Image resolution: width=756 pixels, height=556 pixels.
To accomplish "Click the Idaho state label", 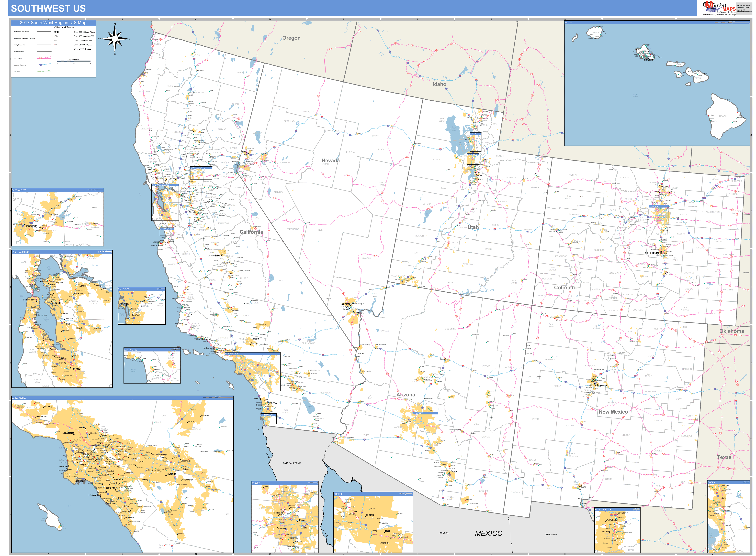I will click(x=439, y=84).
